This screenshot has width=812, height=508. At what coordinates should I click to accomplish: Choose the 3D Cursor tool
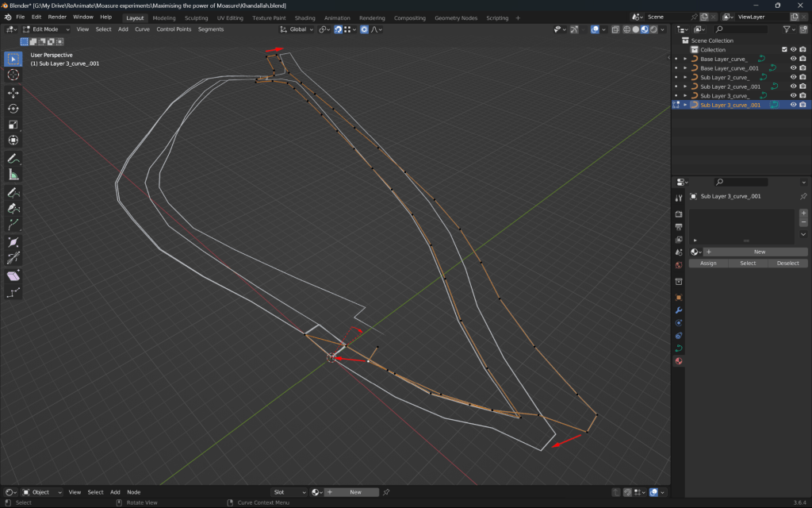coord(13,75)
